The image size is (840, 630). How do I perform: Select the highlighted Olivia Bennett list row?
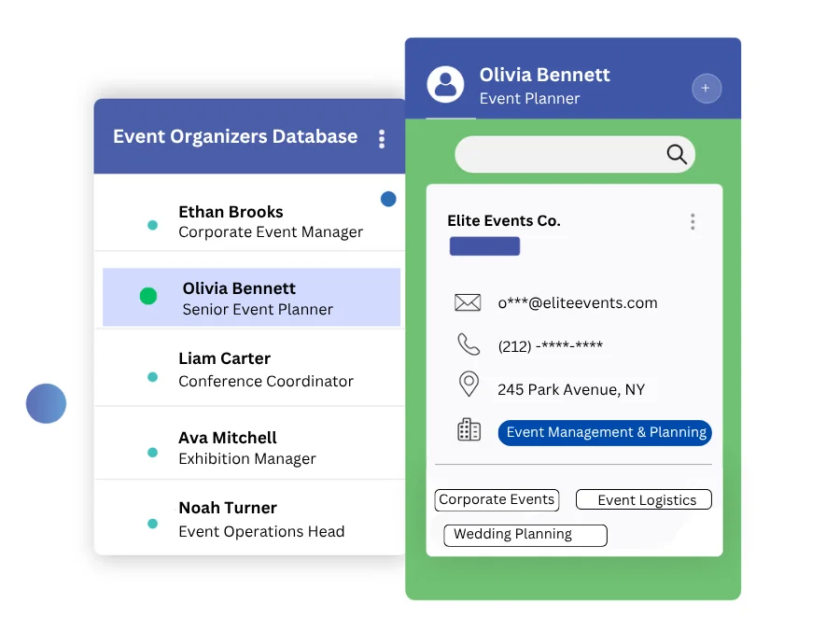coord(251,297)
